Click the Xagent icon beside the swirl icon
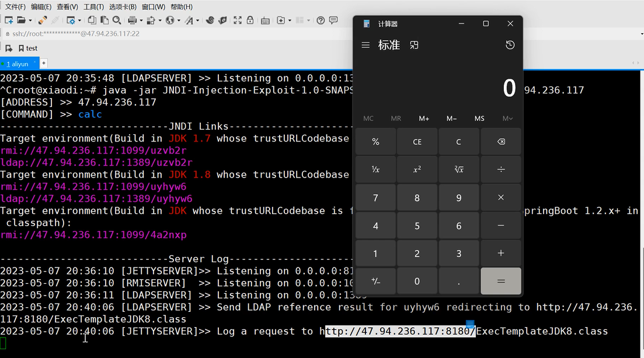Image resolution: width=644 pixels, height=358 pixels. pyautogui.click(x=222, y=20)
